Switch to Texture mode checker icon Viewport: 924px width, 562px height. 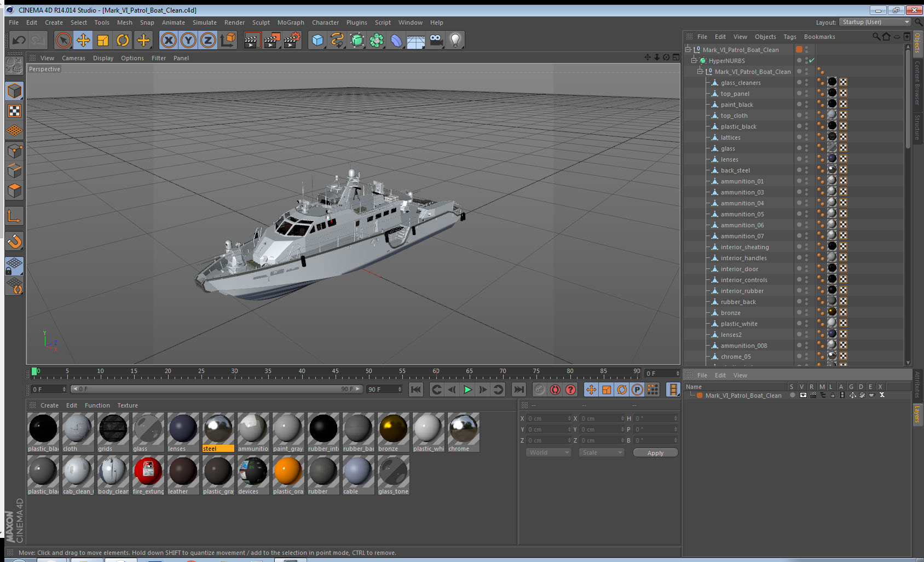[x=14, y=111]
